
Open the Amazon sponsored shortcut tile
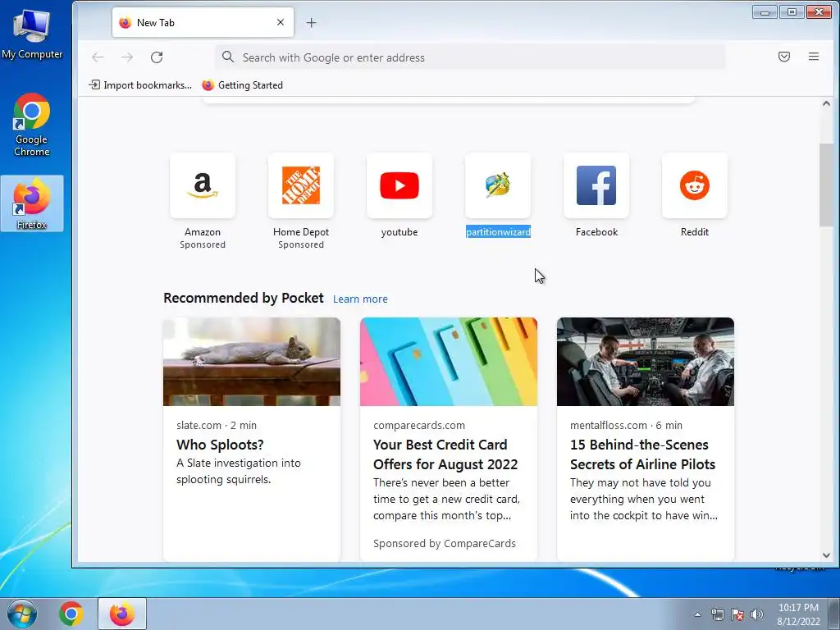(203, 185)
